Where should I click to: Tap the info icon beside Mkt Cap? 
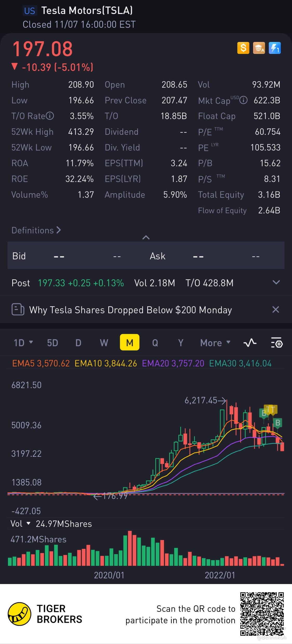point(243,100)
